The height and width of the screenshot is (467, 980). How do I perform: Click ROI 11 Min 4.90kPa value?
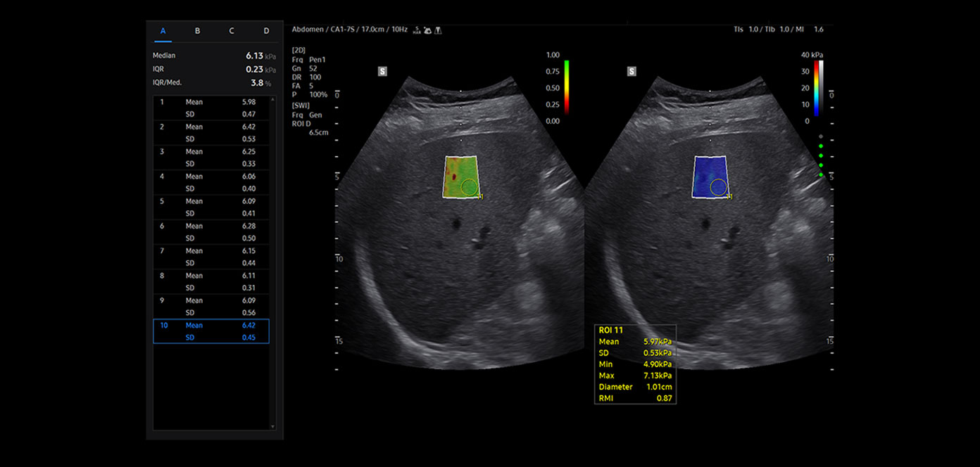(658, 364)
